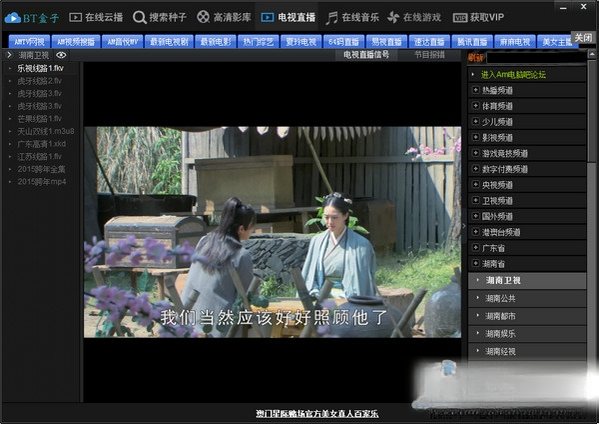Open the bottom advertisement link
This screenshot has height=424, width=599.
[x=317, y=414]
